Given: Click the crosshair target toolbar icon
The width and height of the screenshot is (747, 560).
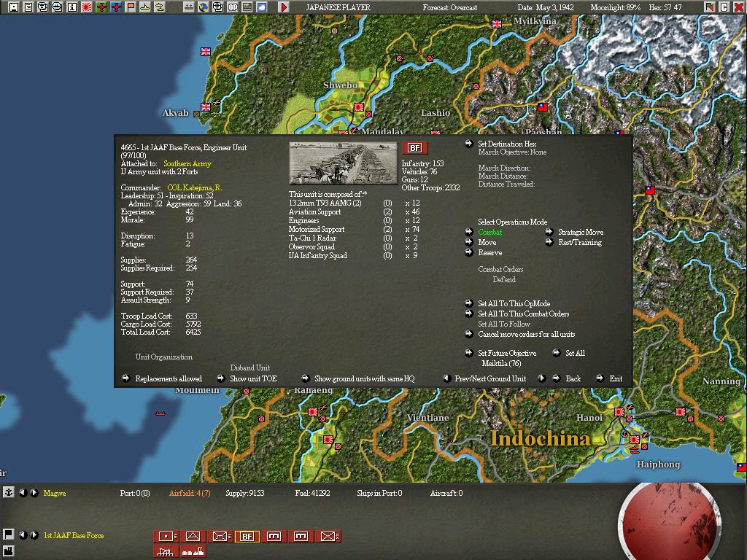Looking at the screenshot, I should 217,7.
